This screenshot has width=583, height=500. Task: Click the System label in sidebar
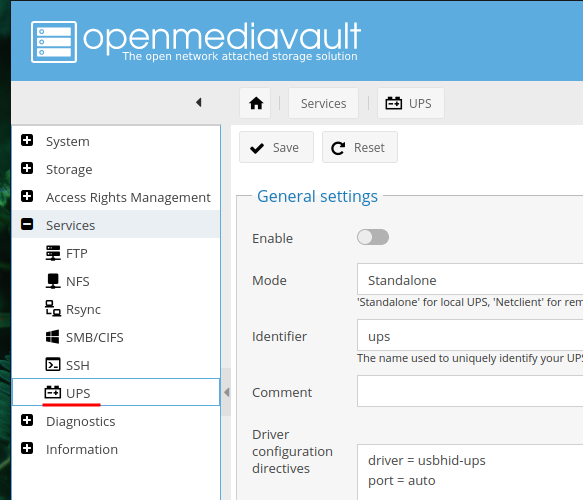click(68, 142)
